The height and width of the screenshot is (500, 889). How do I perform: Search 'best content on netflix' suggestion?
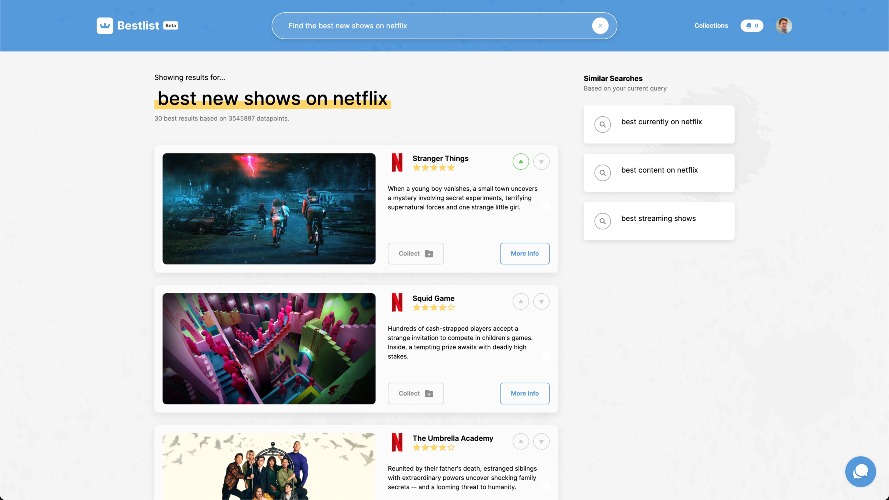[659, 173]
